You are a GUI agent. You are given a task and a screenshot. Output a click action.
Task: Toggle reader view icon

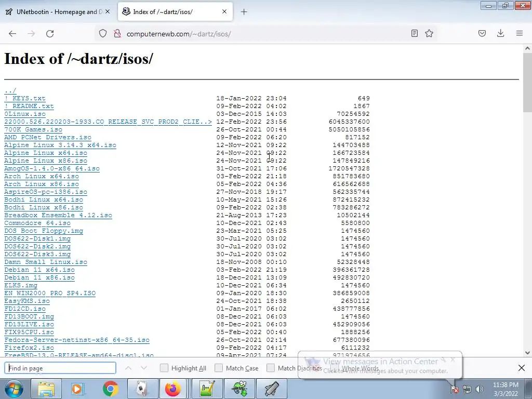coord(414,33)
